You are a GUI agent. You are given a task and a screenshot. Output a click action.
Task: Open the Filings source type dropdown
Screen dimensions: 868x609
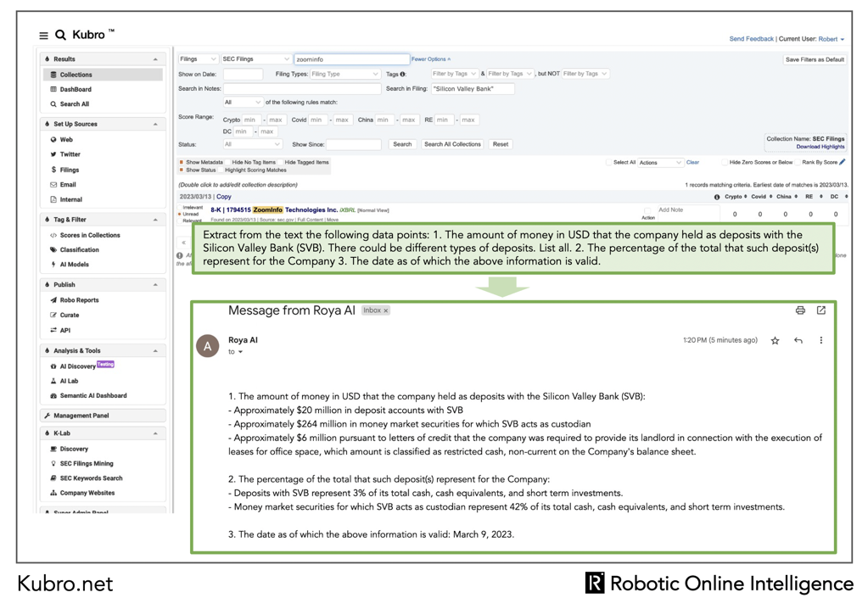pos(198,59)
